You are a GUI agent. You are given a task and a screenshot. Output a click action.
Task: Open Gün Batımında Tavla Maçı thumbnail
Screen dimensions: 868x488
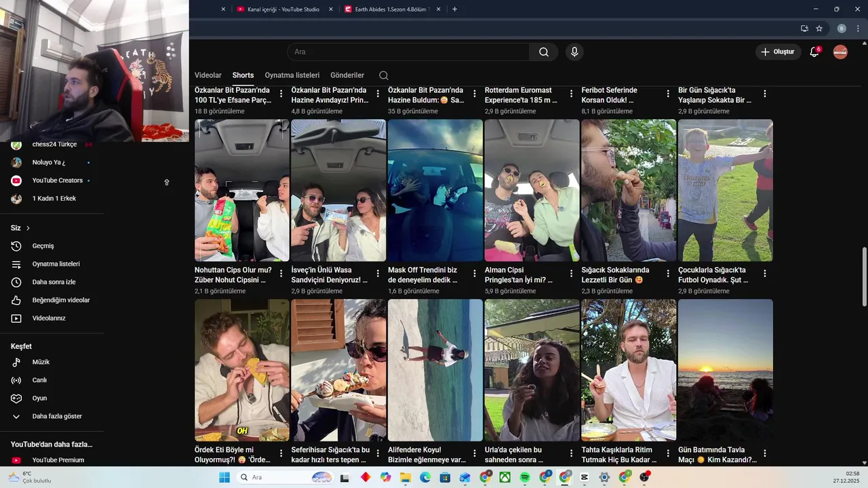coord(726,370)
